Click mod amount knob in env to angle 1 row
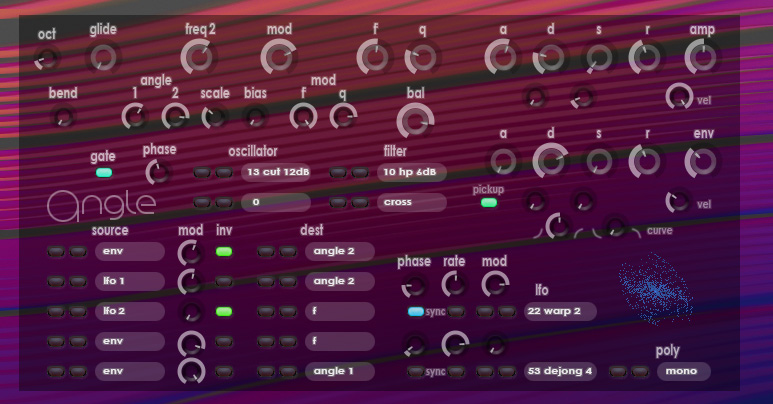The width and height of the screenshot is (773, 404). (191, 371)
